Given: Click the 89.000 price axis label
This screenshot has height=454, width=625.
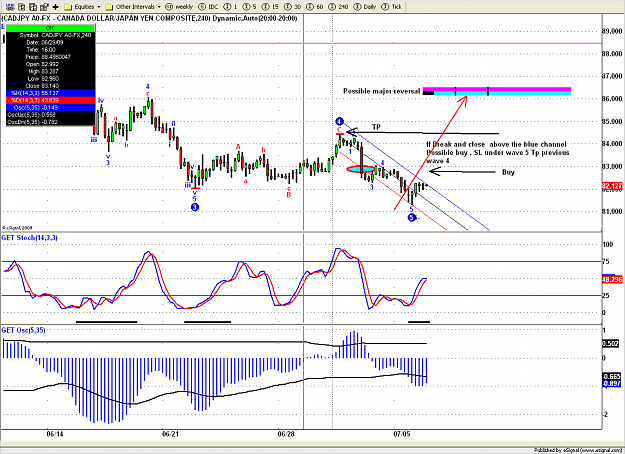Looking at the screenshot, I should coord(612,31).
